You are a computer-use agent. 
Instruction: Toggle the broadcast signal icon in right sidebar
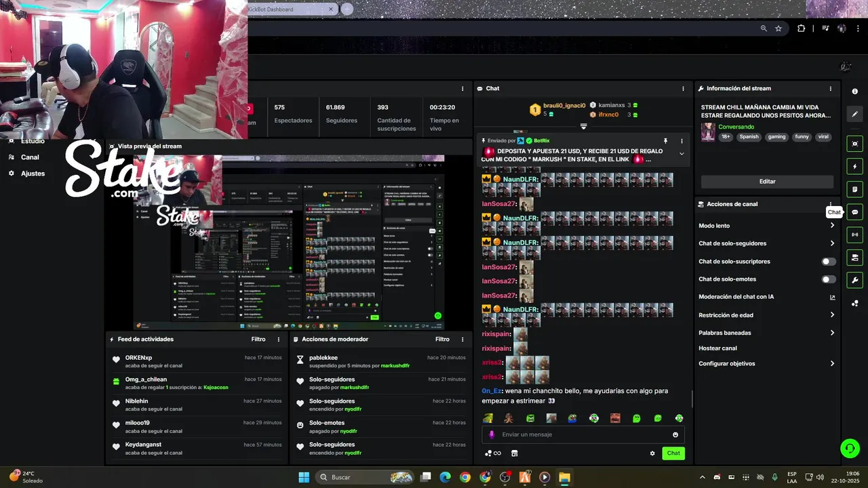click(855, 235)
